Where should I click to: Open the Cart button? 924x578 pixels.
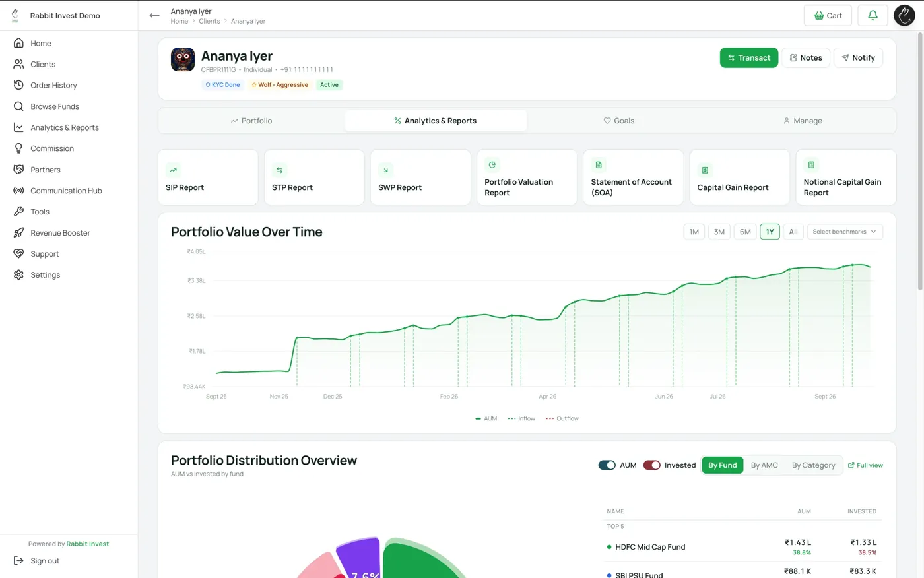coord(828,15)
